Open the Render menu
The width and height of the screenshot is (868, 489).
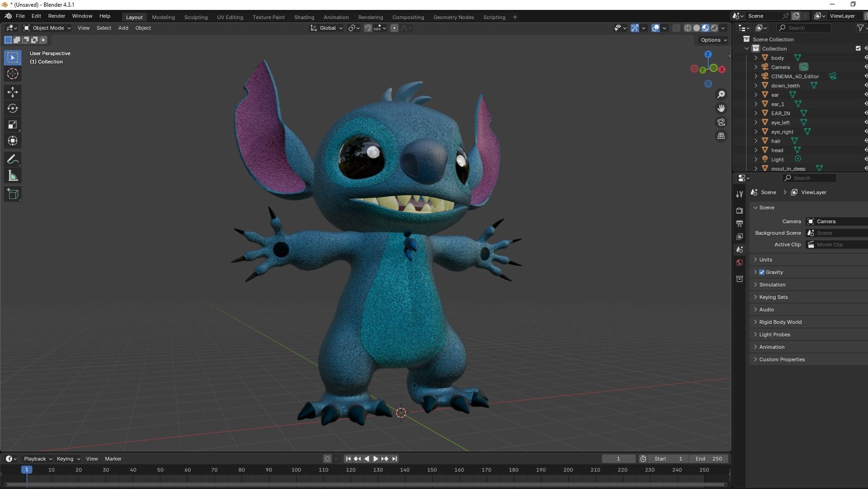[x=57, y=16]
